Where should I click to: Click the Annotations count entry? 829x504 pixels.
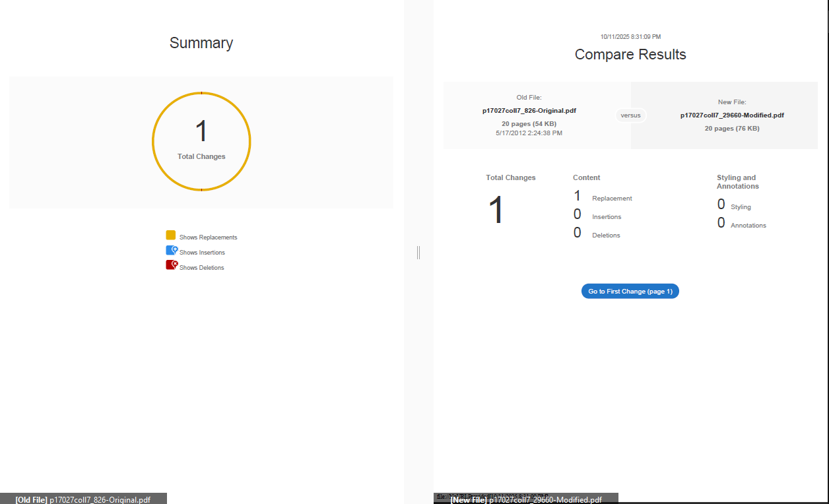721,223
